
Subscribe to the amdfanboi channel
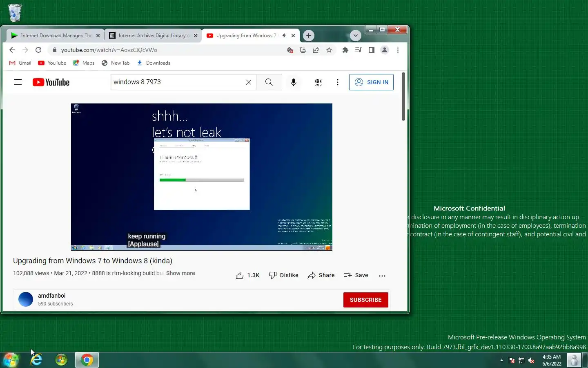[366, 300]
